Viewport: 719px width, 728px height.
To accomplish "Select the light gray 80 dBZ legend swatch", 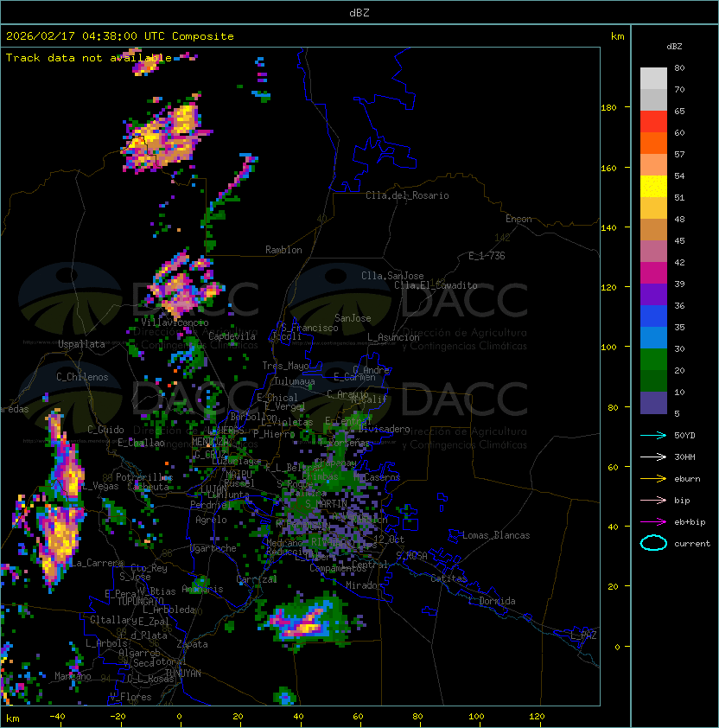I will [653, 79].
